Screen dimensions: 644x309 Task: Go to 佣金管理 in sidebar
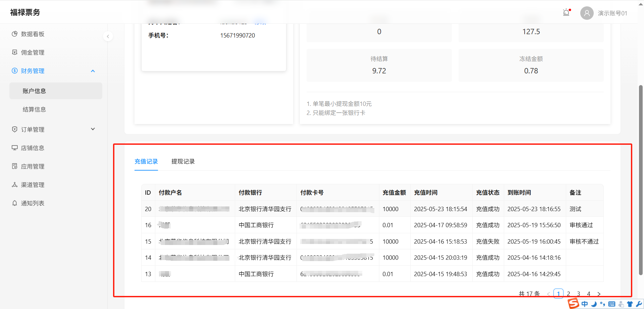click(33, 52)
